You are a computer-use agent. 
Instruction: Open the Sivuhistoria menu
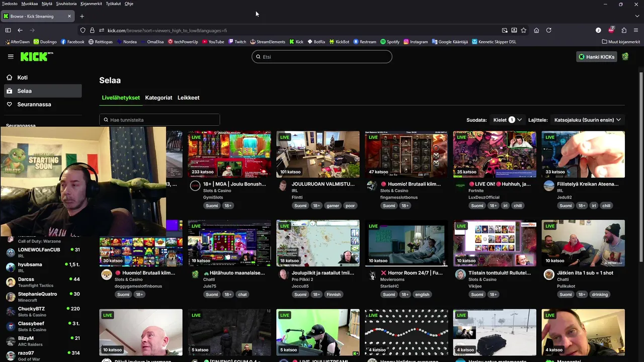point(66,4)
